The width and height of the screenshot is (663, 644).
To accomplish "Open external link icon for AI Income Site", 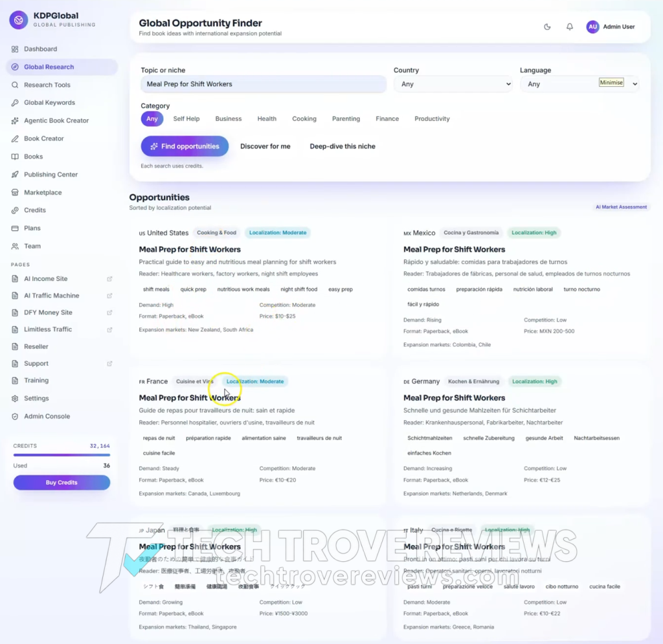I will [109, 279].
